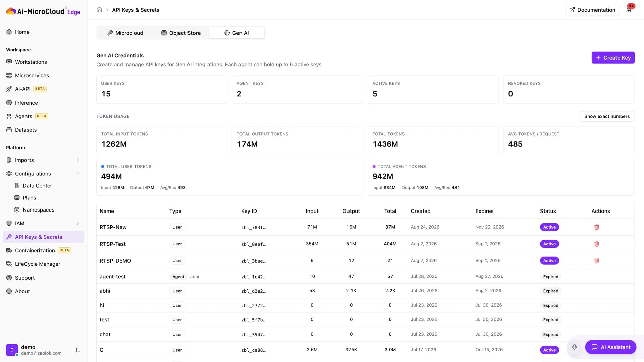
Task: Click the Total Tokens card
Action: pyautogui.click(x=433, y=140)
